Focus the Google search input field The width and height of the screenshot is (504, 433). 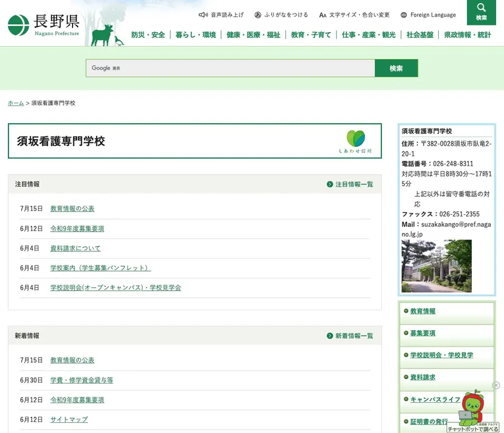coord(230,68)
